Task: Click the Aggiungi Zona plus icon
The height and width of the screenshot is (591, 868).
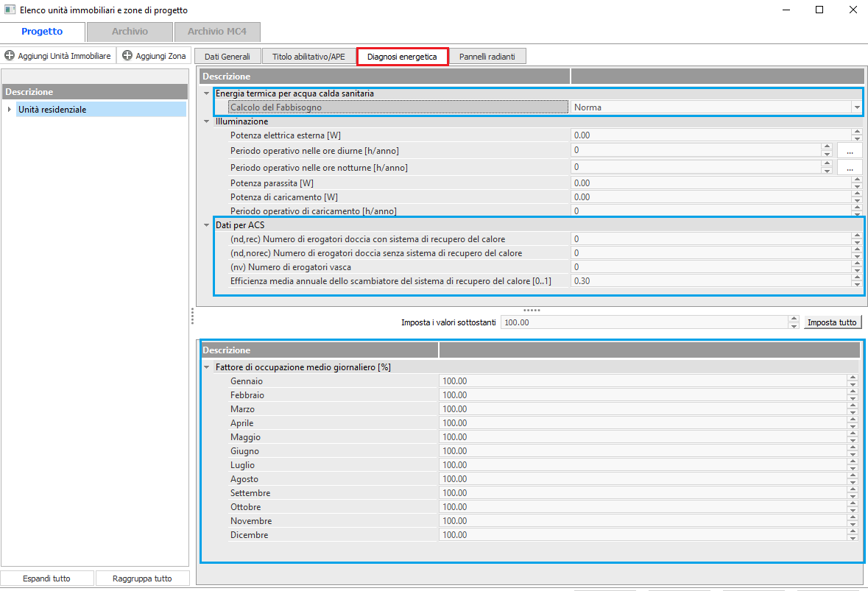Action: point(127,56)
